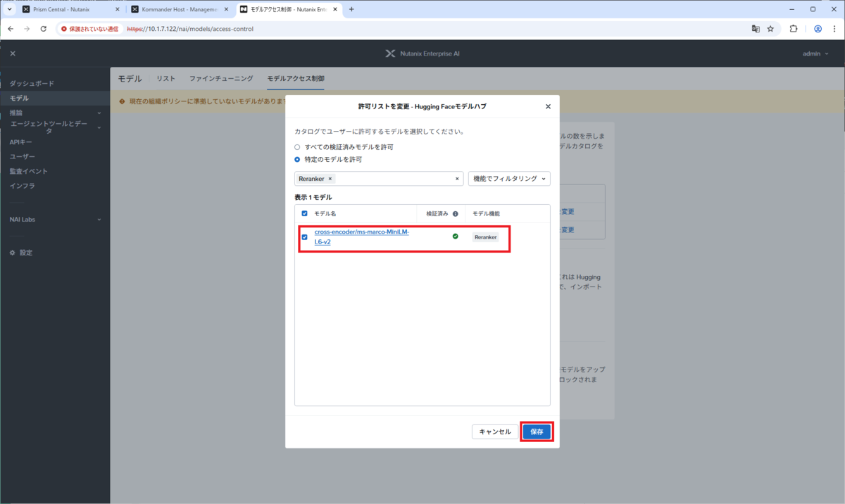Expand the NAI Labs sidebar section

click(x=55, y=219)
